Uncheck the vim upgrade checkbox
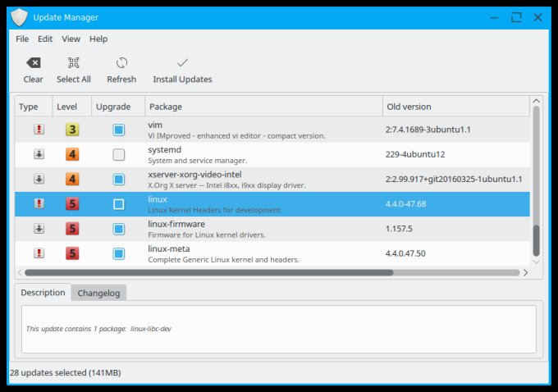 pos(119,130)
